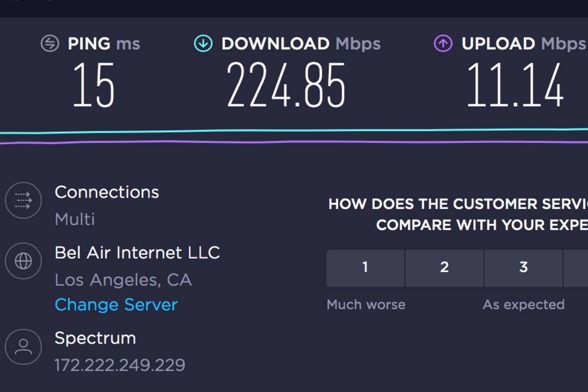Viewport: 588px width, 392px height.
Task: Select rating 3 for customer service
Action: point(523,268)
